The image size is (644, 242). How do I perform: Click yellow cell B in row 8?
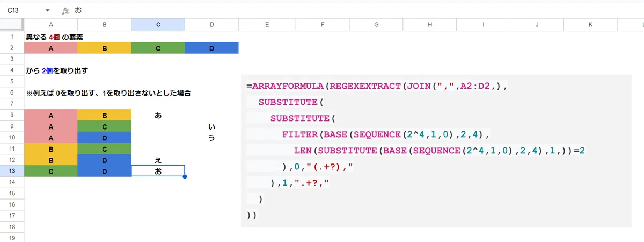(x=105, y=115)
